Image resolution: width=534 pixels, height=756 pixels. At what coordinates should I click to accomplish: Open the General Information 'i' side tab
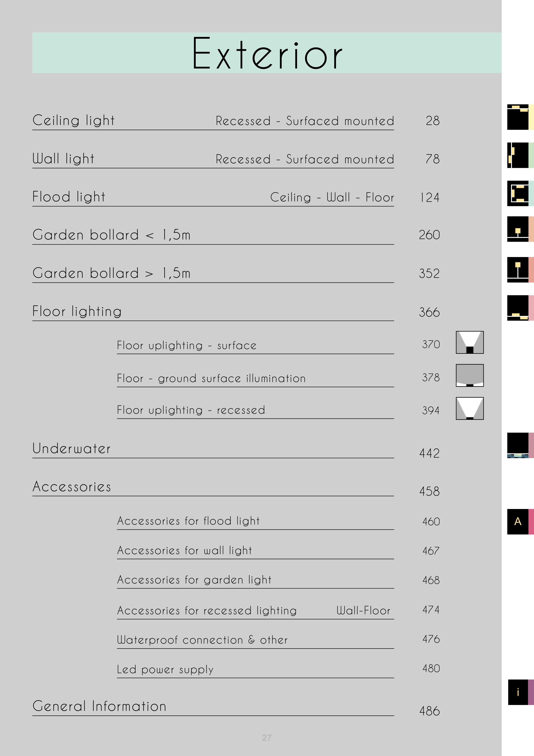pos(518,692)
